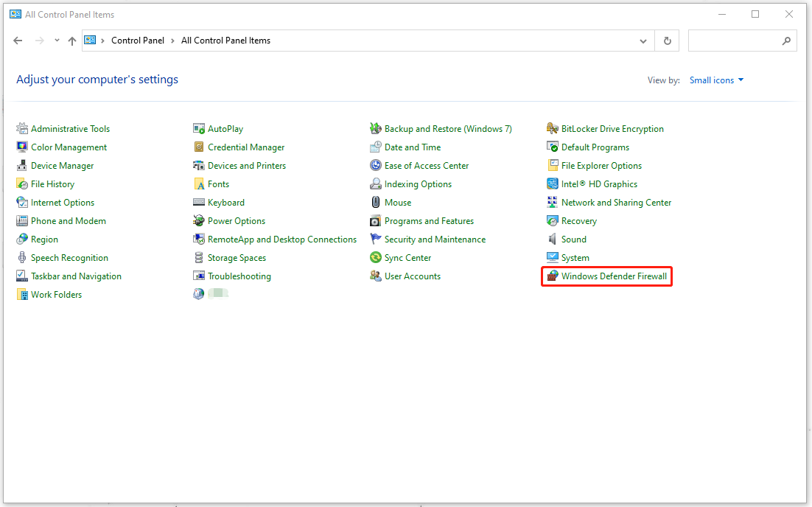Navigate to Control Panel breadcrumb
Image resolution: width=812 pixels, height=507 pixels.
[137, 41]
